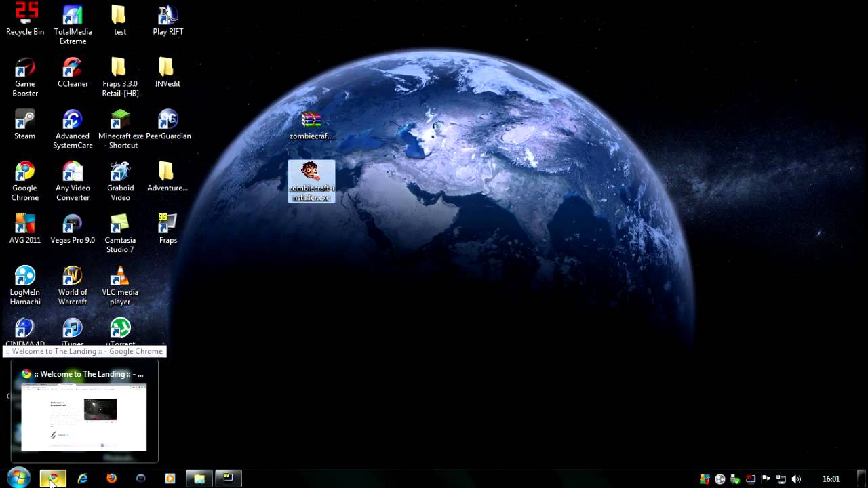Select Advanced SystemCare desktop icon
This screenshot has height=488, width=868.
73,129
